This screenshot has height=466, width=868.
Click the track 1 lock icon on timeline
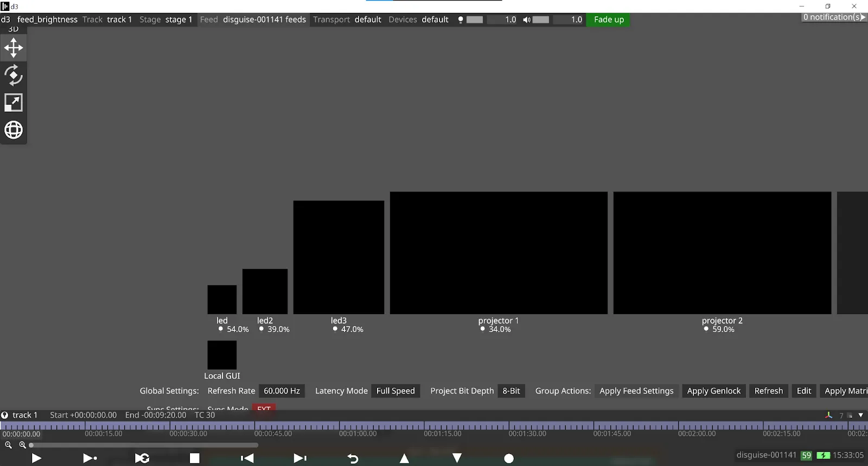[x=5, y=415]
